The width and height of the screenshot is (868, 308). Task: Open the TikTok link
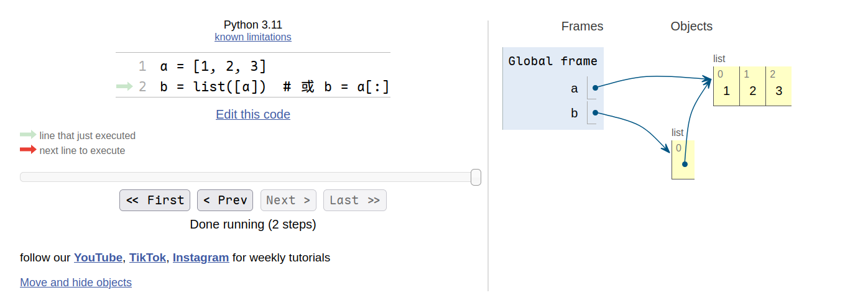coord(147,257)
